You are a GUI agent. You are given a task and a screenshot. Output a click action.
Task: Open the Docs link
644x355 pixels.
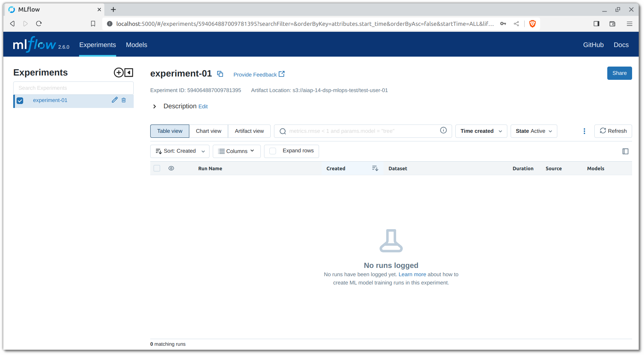click(621, 45)
